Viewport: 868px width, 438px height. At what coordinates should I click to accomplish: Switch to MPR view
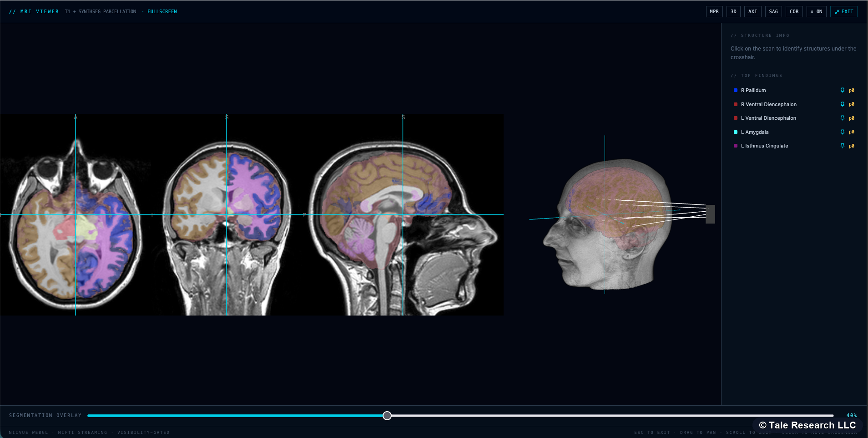pos(714,11)
